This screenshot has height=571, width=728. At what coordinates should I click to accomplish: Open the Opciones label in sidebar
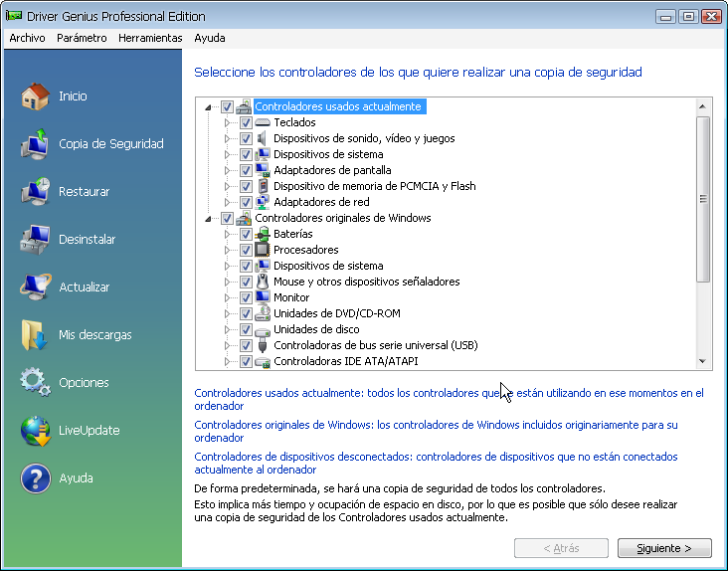pyautogui.click(x=84, y=383)
